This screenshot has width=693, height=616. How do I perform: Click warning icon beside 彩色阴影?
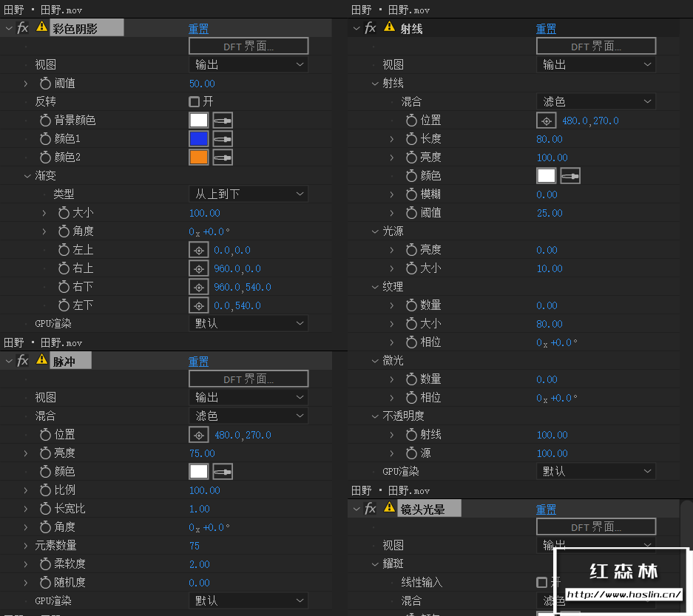(41, 27)
